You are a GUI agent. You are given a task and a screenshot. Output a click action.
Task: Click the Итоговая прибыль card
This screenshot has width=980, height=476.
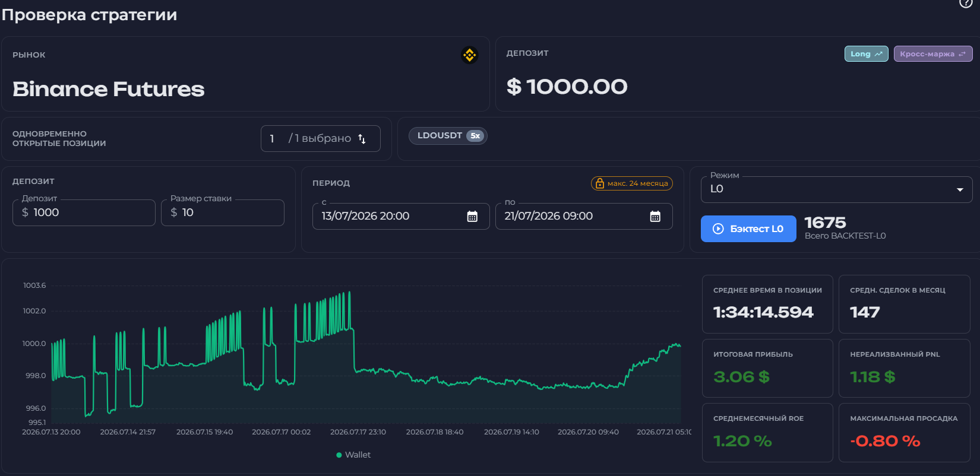(767, 368)
